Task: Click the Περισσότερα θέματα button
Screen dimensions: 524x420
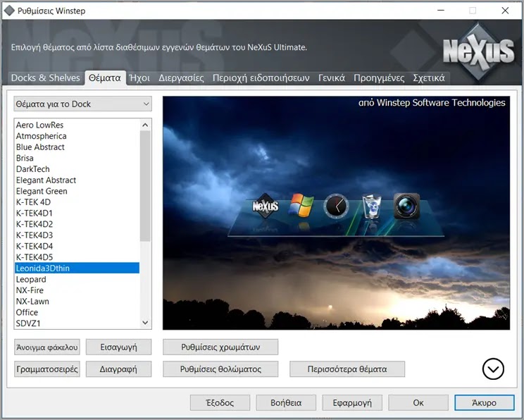Action: point(347,369)
